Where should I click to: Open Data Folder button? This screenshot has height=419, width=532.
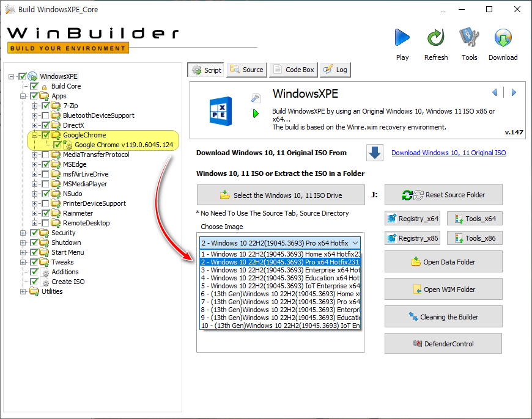tap(443, 261)
